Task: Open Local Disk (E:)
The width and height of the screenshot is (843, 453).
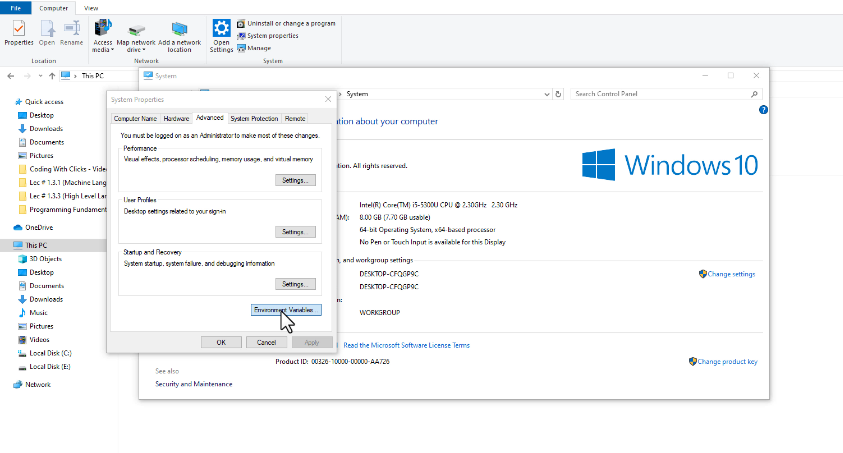Action: pyautogui.click(x=49, y=366)
